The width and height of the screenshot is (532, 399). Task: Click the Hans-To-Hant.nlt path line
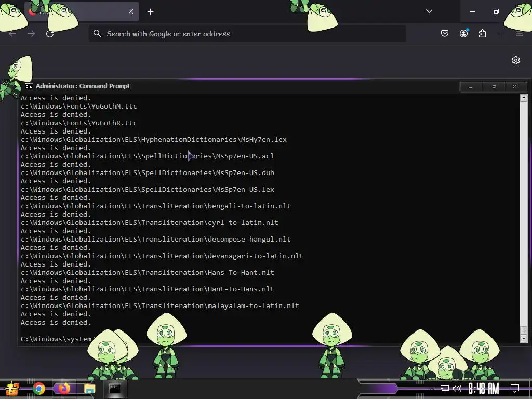148,272
